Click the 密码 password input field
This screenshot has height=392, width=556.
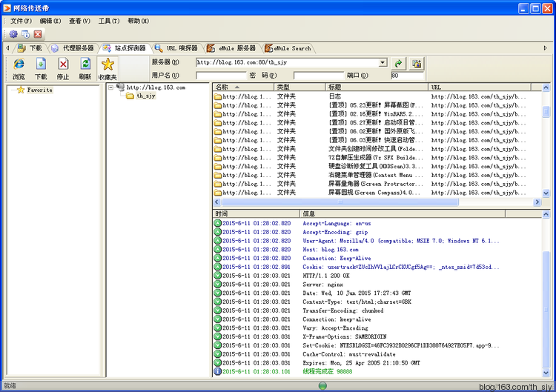[x=319, y=76]
